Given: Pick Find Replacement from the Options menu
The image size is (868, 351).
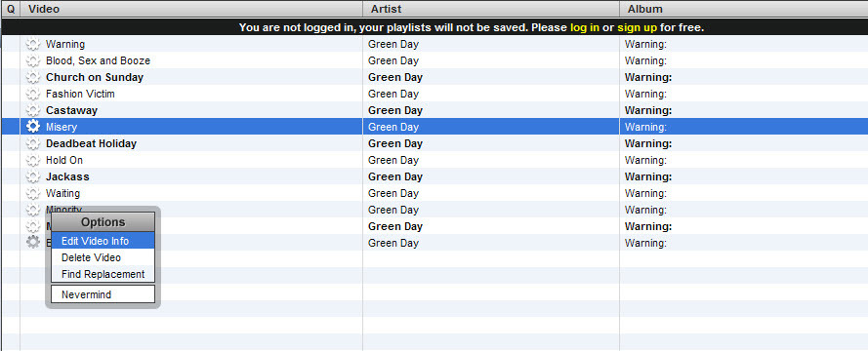Looking at the screenshot, I should (x=103, y=274).
